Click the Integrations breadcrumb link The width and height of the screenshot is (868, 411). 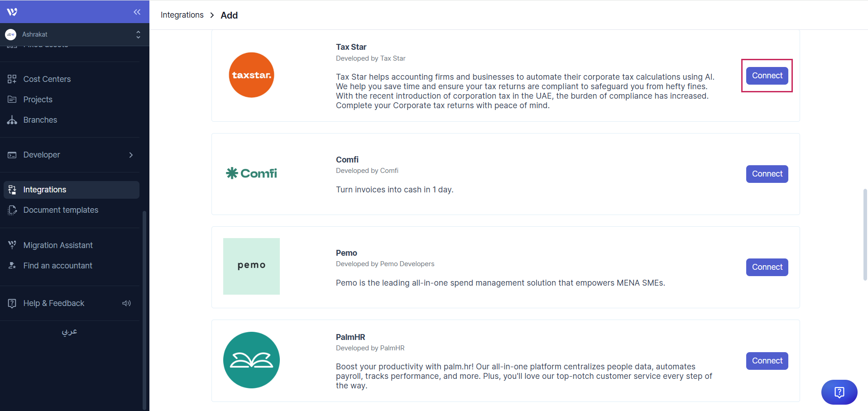point(182,15)
